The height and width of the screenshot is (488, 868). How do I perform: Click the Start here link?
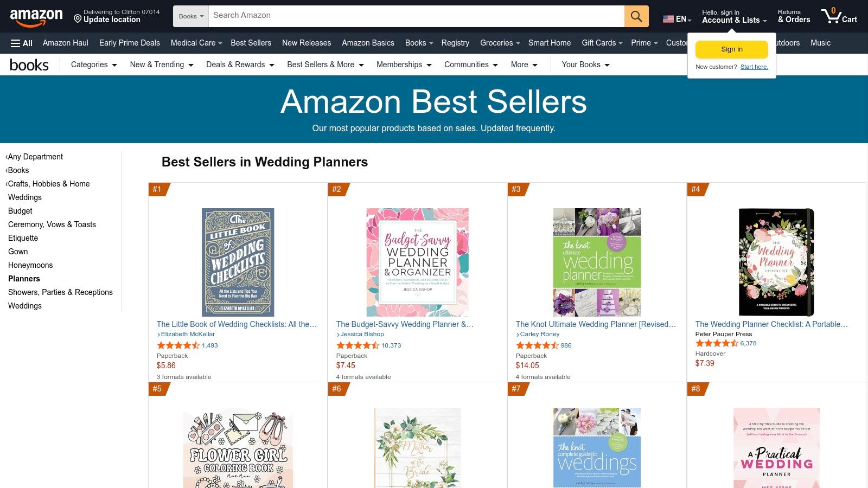click(754, 67)
